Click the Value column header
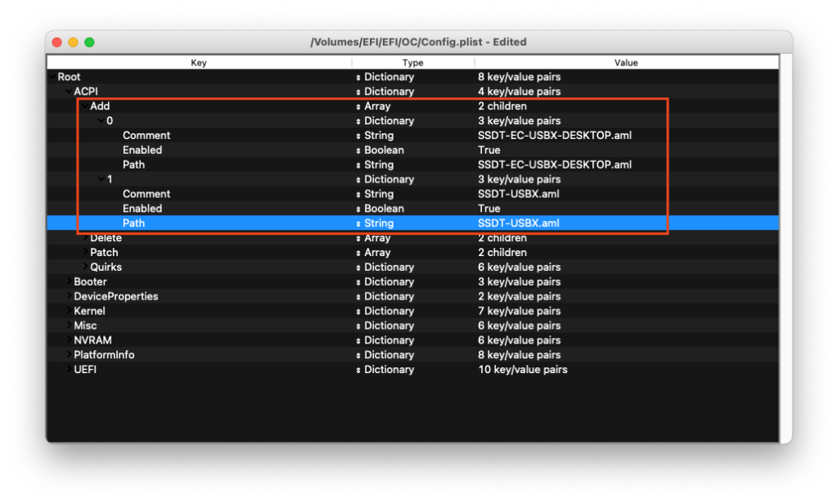This screenshot has width=838, height=504. point(626,62)
